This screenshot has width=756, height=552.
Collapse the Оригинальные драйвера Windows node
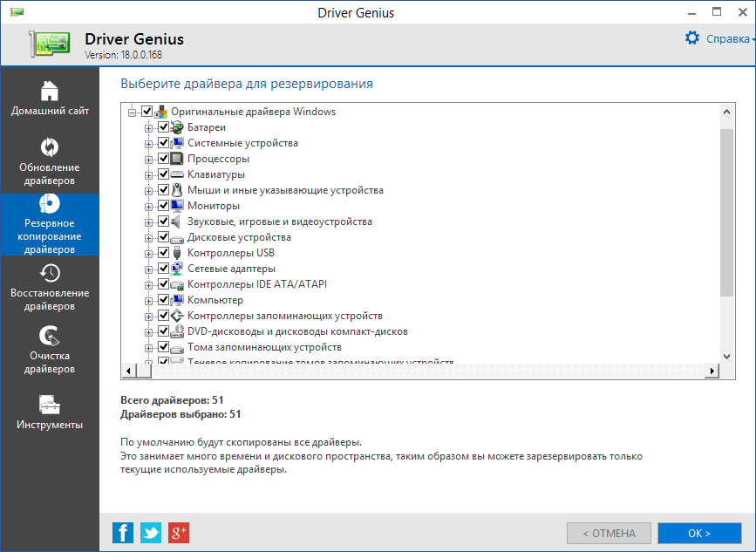pyautogui.click(x=133, y=112)
